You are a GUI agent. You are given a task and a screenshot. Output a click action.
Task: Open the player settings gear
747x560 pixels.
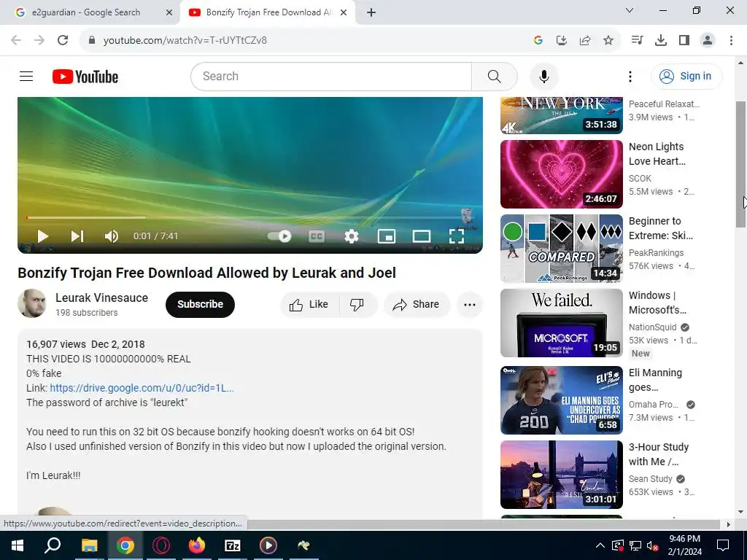click(351, 236)
